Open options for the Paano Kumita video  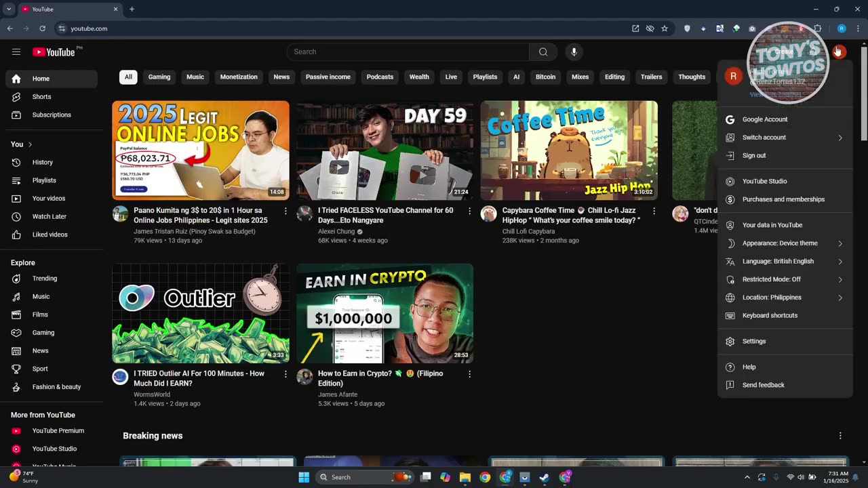[285, 211]
